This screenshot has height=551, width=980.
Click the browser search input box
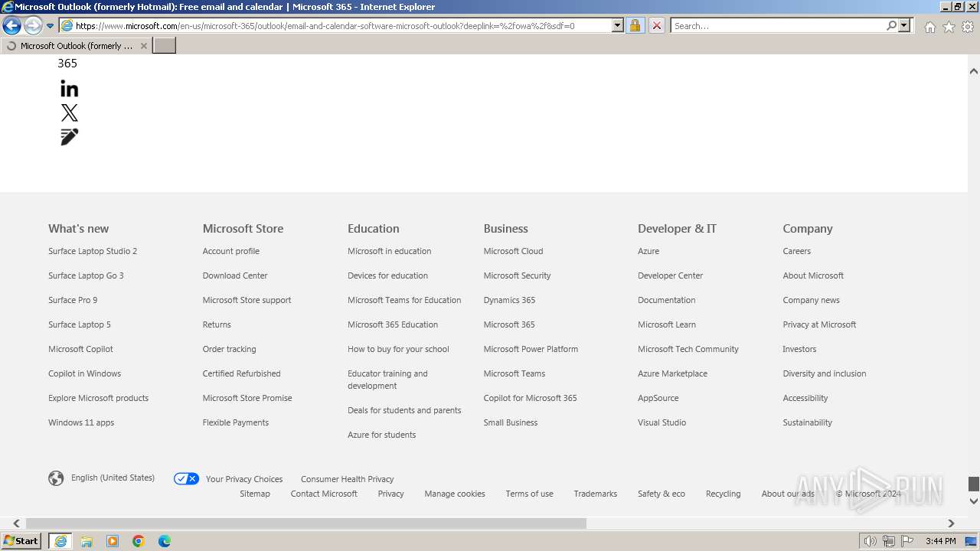pyautogui.click(x=778, y=25)
